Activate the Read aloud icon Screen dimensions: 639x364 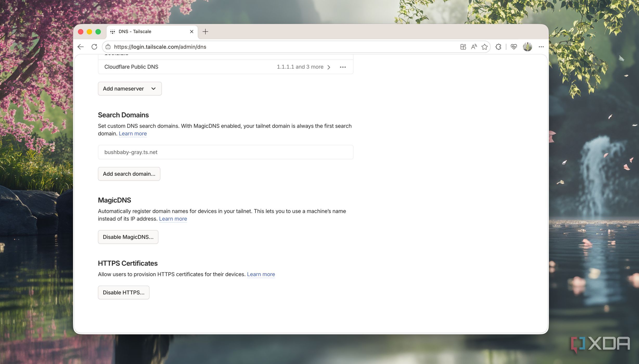474,47
